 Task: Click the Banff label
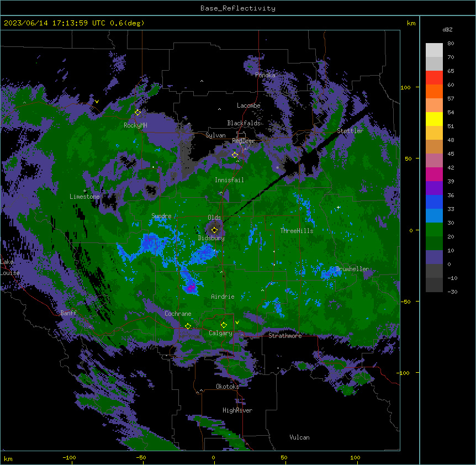[x=68, y=313]
